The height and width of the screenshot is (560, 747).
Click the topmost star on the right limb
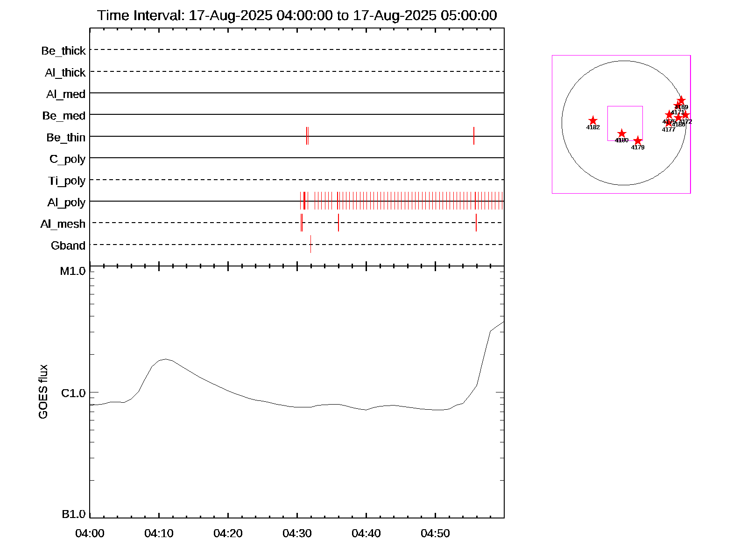(681, 100)
